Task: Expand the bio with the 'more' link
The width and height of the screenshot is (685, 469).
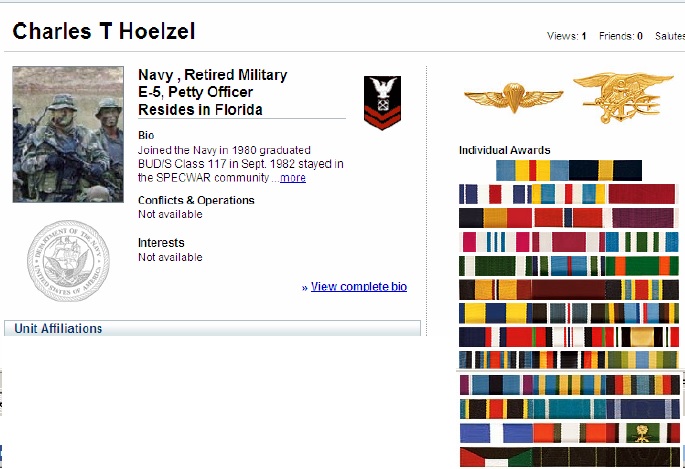Action: (x=293, y=178)
